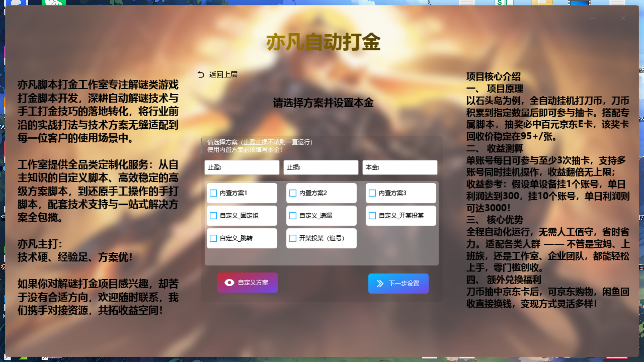Enable the 自定义_固定组 checkbox
644x362 pixels.
pyautogui.click(x=213, y=216)
